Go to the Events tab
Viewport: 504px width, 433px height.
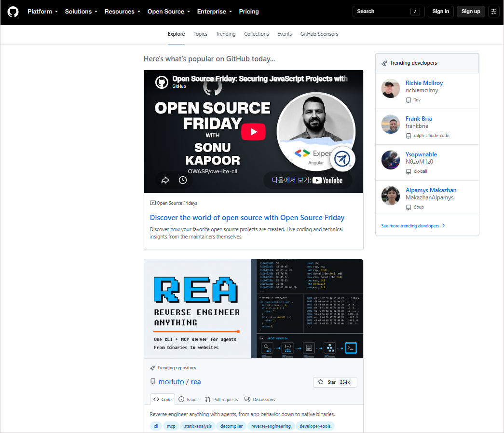285,34
